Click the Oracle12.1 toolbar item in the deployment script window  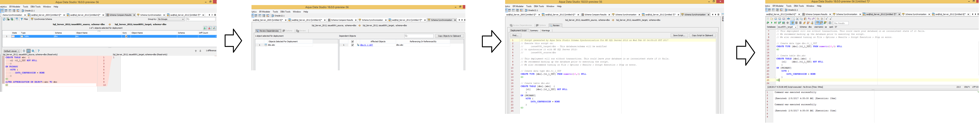tap(532, 10)
